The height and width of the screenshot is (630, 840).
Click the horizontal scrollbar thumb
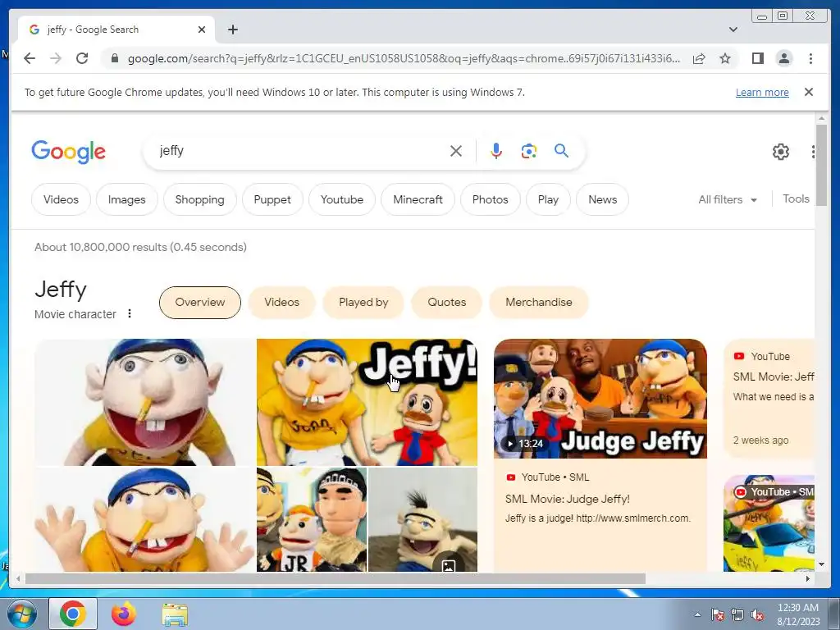[335, 578]
